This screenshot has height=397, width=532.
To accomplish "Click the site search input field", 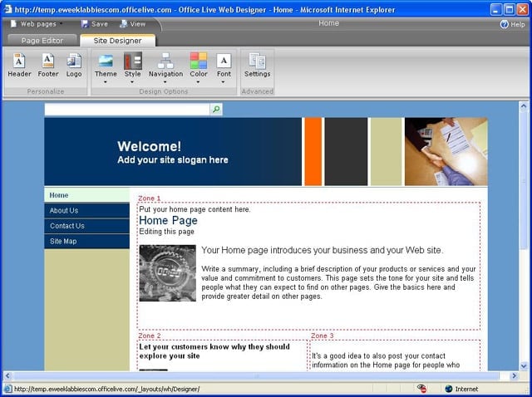I will click(127, 109).
